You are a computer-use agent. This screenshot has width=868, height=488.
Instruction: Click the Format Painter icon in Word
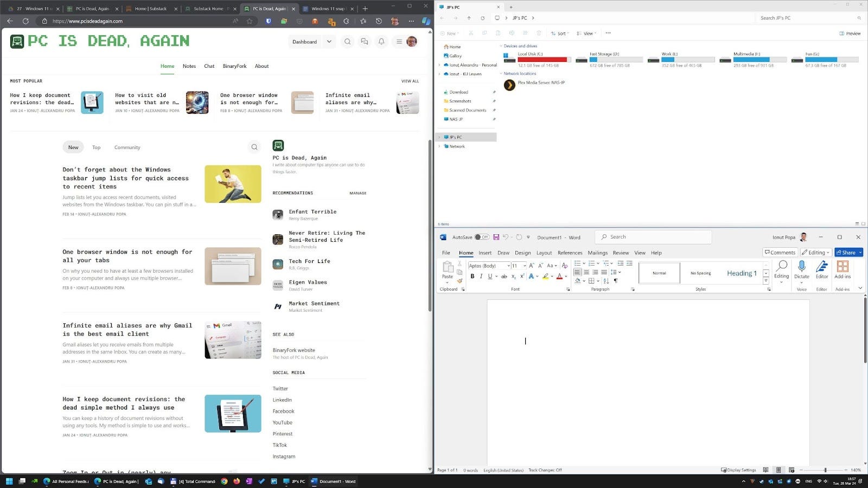coord(459,281)
